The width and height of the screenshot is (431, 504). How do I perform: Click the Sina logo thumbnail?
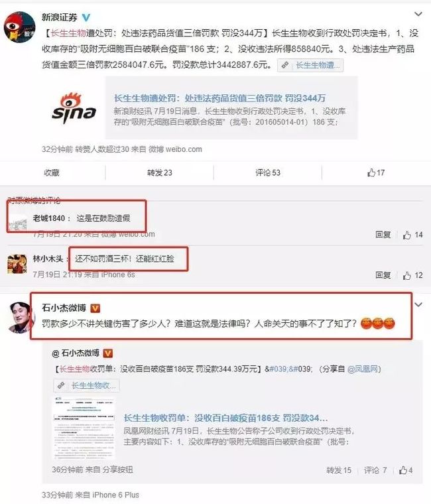[74, 107]
